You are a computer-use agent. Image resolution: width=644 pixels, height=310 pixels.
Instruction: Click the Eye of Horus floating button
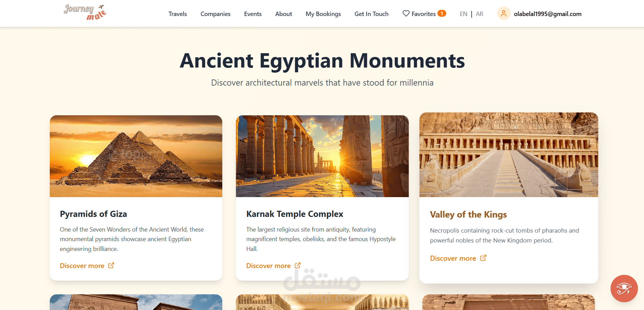point(624,289)
